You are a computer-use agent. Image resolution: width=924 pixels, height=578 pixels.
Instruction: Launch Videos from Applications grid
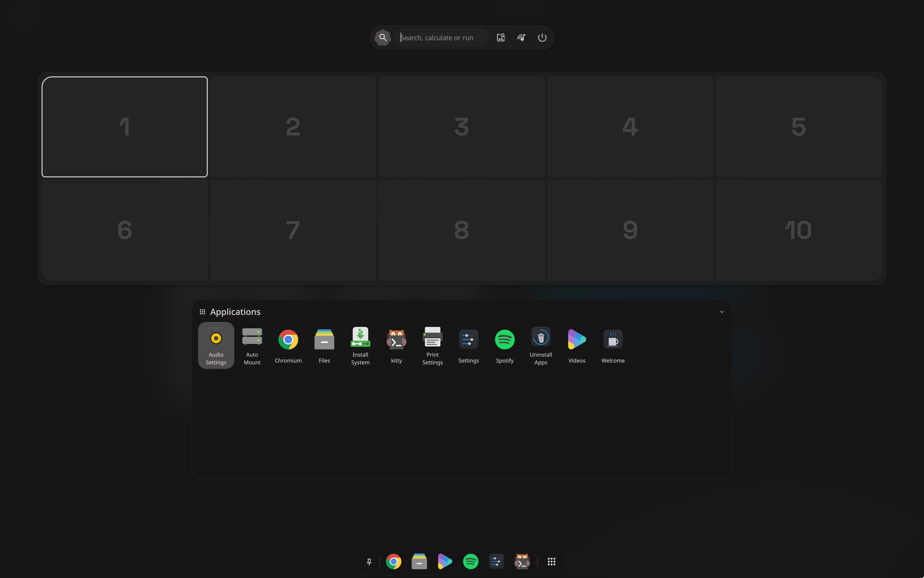click(x=576, y=345)
